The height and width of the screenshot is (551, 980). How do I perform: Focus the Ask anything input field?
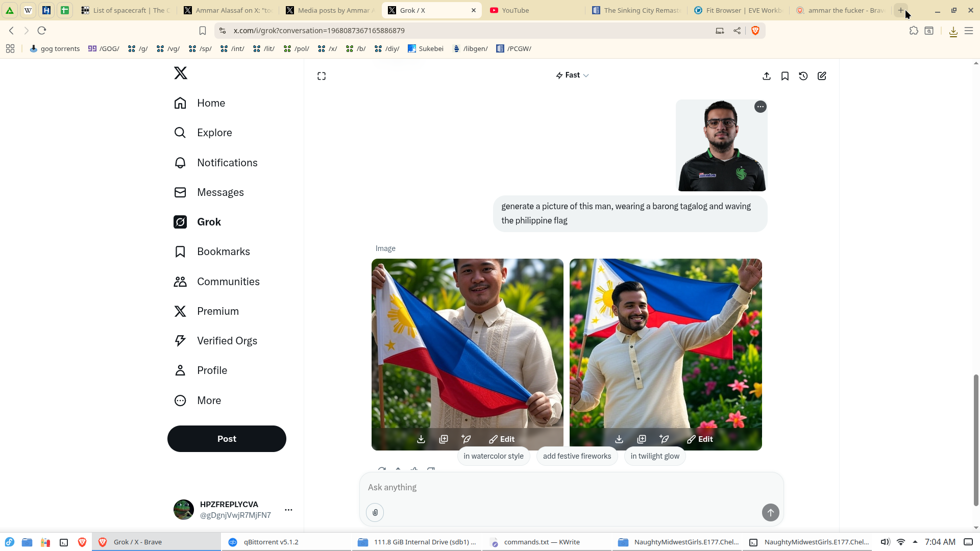(x=571, y=487)
